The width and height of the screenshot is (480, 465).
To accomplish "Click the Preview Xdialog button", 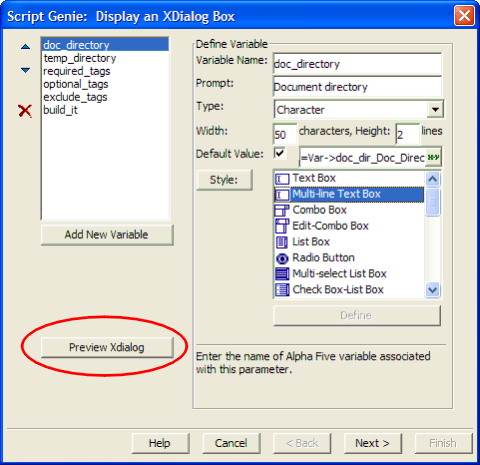I will (107, 347).
